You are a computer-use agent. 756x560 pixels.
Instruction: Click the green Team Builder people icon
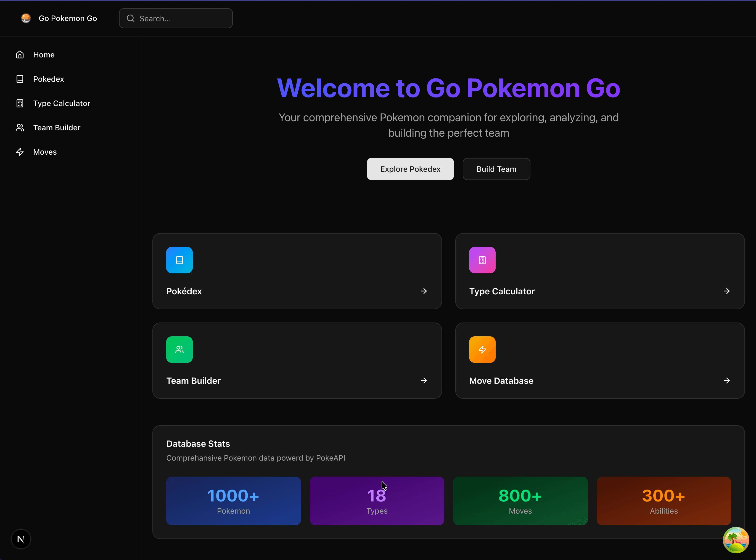tap(179, 349)
